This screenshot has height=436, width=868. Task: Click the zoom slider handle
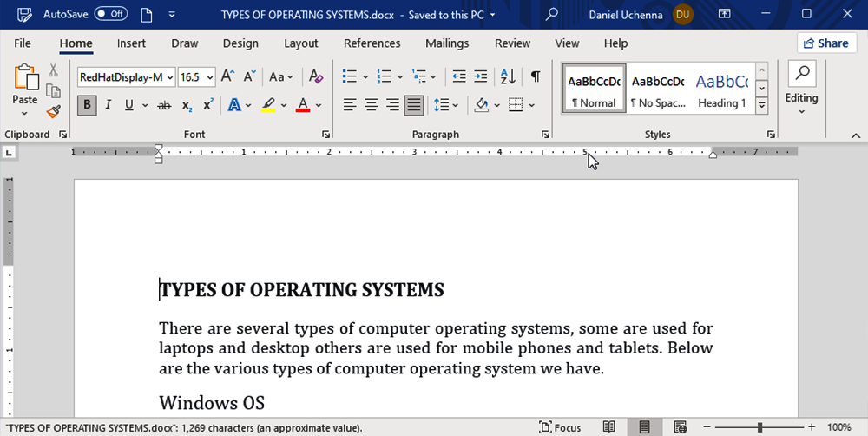(x=760, y=427)
